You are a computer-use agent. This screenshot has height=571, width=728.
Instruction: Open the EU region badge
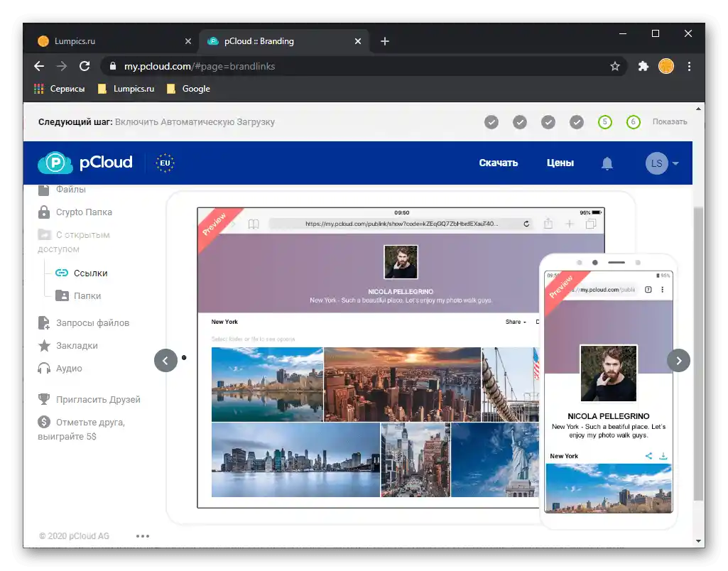tap(165, 163)
